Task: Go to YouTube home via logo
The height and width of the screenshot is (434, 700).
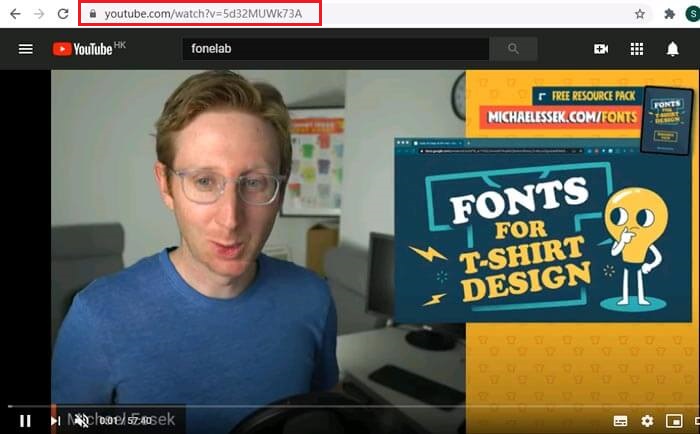Action: coord(89,48)
